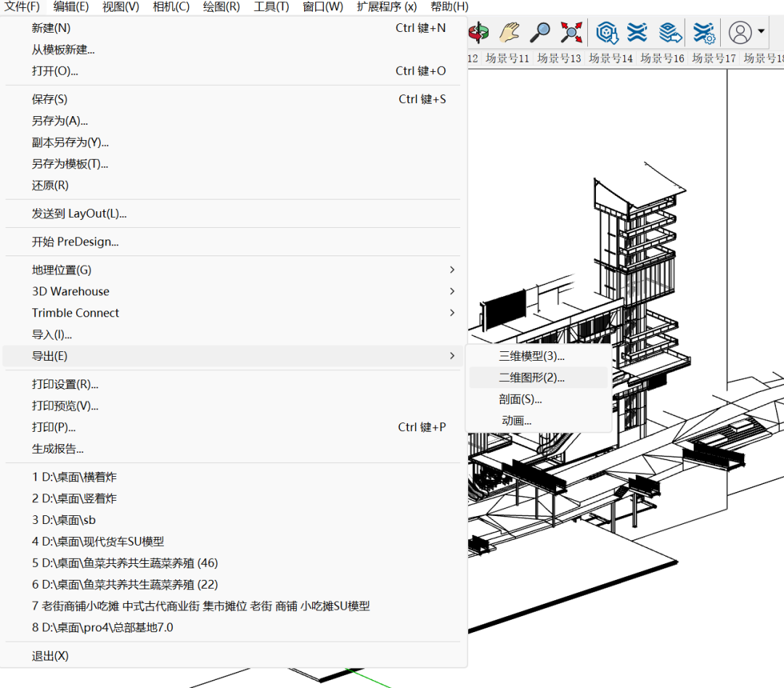Viewport: 784px width, 688px height.
Task: Expand the account dropdown arrow
Action: [x=761, y=31]
